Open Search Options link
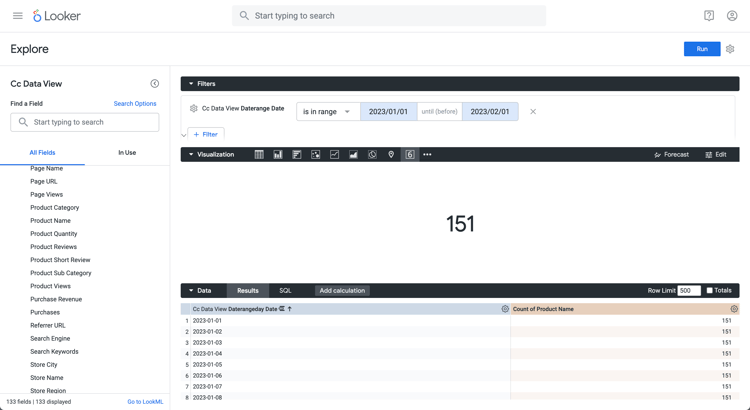Screen dimensions: 750x410 point(135,103)
